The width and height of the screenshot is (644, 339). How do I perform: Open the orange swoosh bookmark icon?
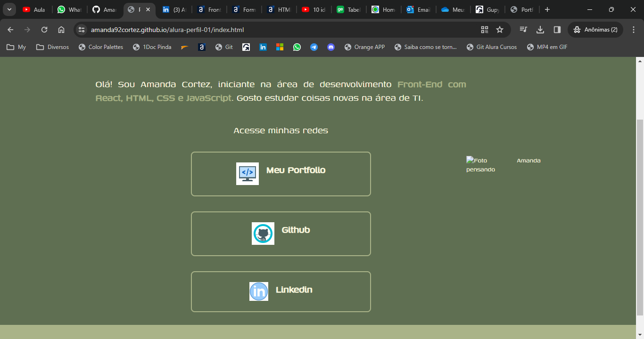coord(185,47)
